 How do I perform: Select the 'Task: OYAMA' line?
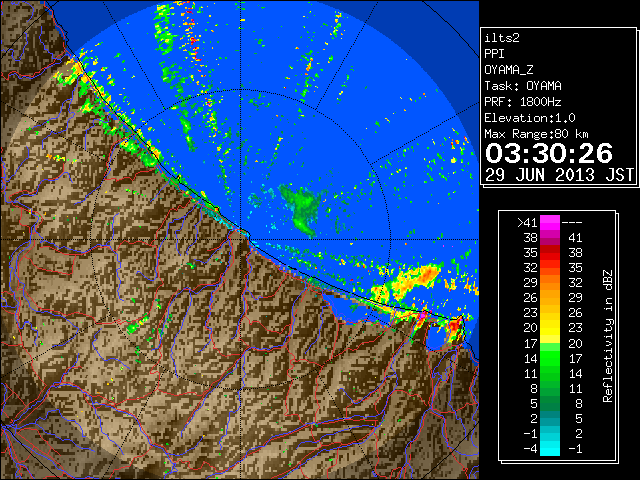(523, 86)
